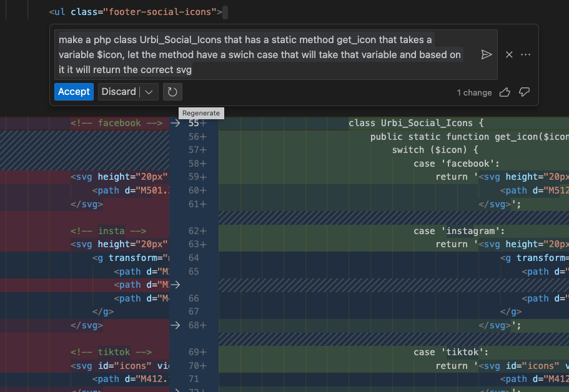
Task: Mark response helpful with thumbs up
Action: (x=505, y=92)
